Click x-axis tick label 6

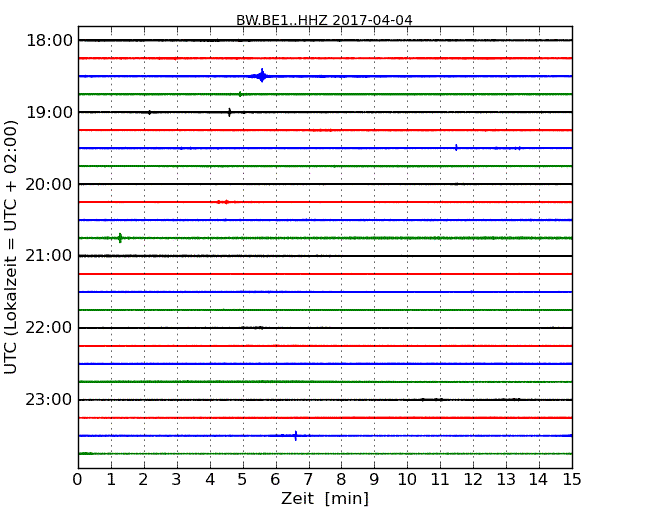(276, 480)
